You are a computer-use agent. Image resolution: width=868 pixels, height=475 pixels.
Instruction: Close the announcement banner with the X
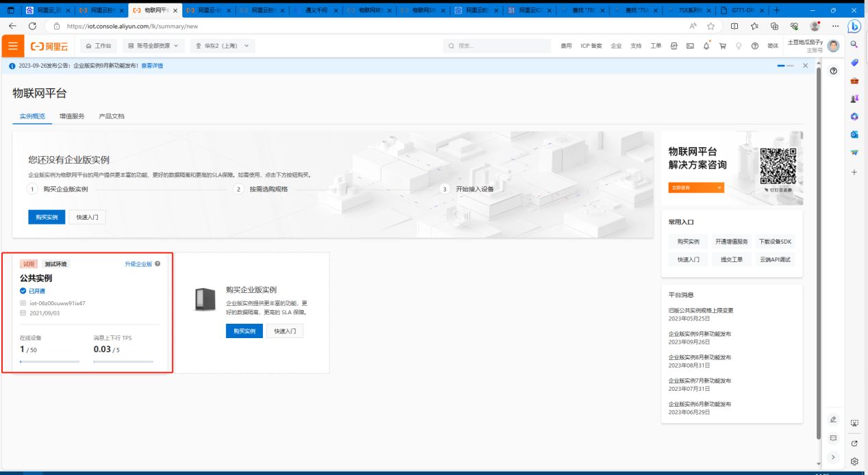pos(805,65)
